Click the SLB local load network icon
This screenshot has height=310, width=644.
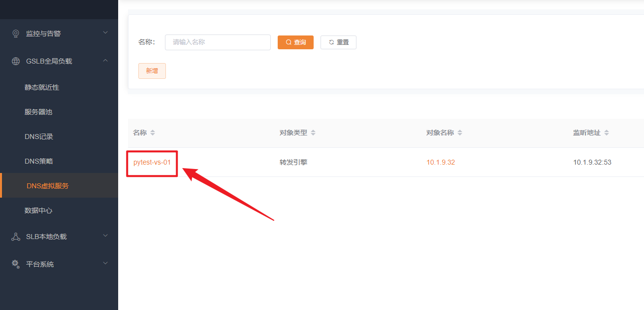pos(16,237)
